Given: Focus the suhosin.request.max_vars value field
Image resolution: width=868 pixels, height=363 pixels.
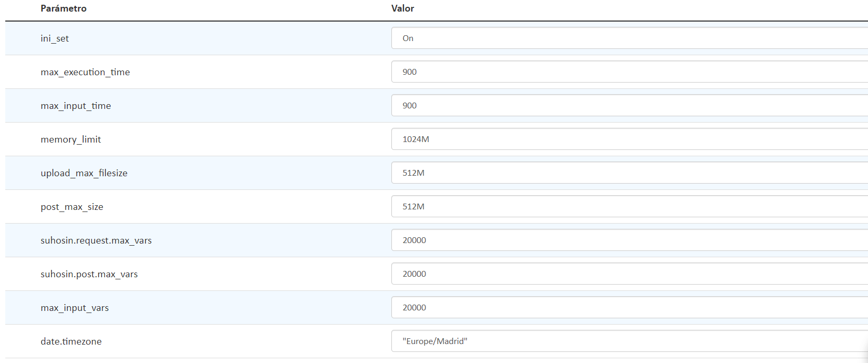Looking at the screenshot, I should (x=629, y=240).
